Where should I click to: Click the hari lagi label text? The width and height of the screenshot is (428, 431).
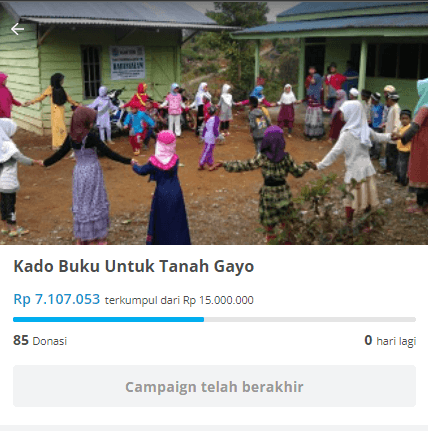[396, 341]
